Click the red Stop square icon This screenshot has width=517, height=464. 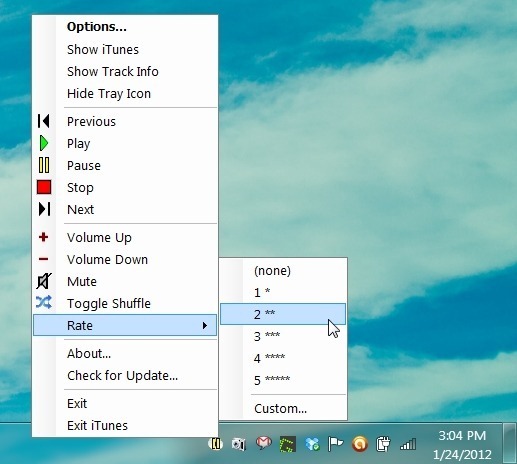pyautogui.click(x=44, y=187)
